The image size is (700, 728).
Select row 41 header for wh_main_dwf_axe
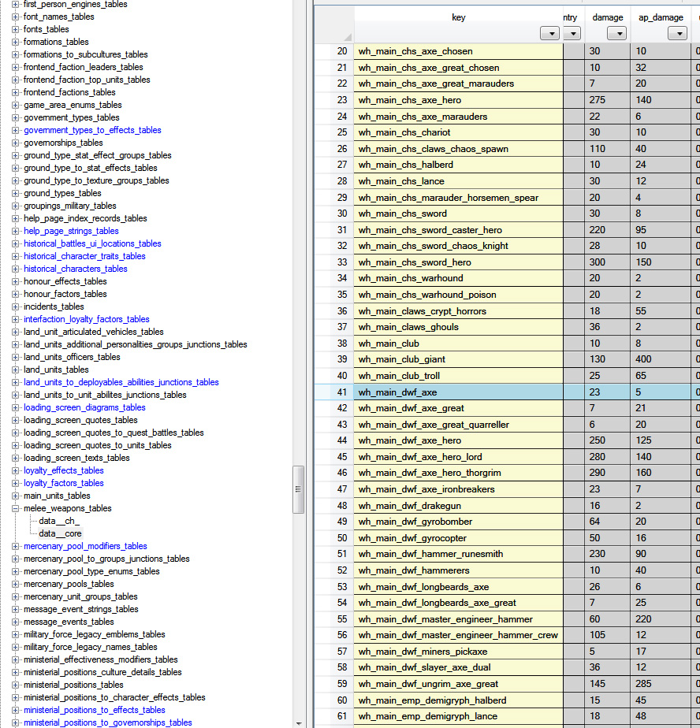click(334, 392)
